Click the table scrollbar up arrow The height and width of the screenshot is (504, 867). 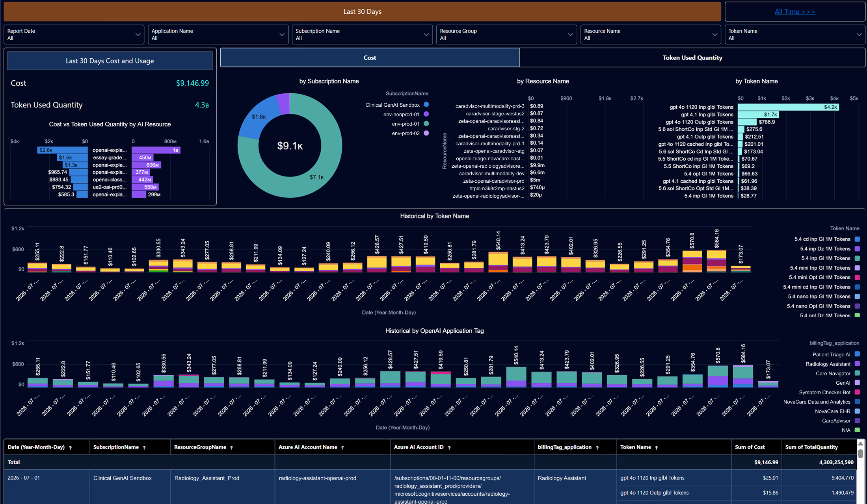pyautogui.click(x=861, y=444)
